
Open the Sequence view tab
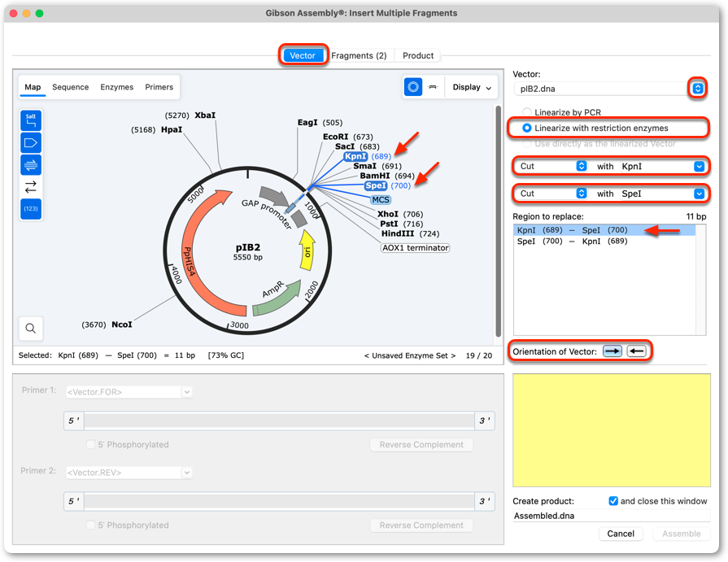(x=70, y=87)
